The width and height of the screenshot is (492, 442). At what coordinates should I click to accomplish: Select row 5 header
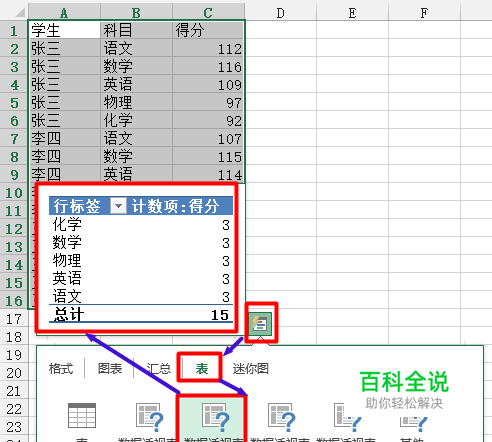14,103
